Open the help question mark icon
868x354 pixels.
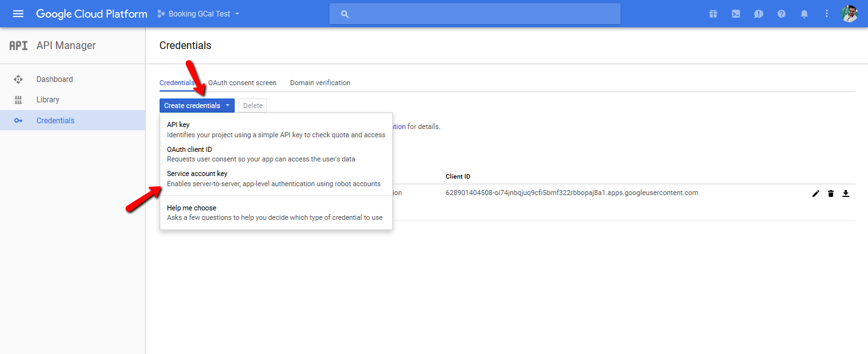point(782,13)
